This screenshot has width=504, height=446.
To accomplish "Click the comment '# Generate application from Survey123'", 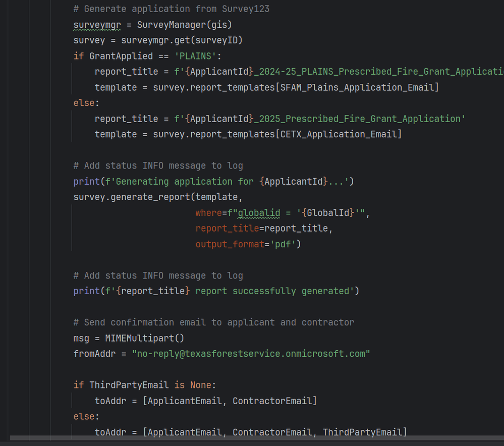I will (172, 9).
